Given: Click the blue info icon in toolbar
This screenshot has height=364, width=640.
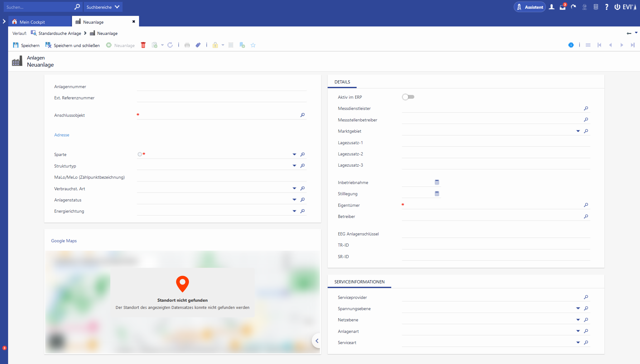Looking at the screenshot, I should (x=571, y=45).
